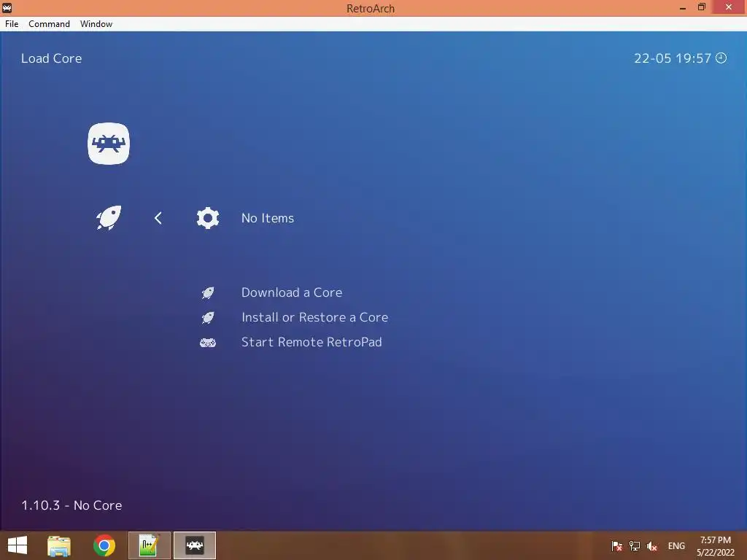Click the muted volume tray icon
The width and height of the screenshot is (747, 560).
[x=651, y=545]
